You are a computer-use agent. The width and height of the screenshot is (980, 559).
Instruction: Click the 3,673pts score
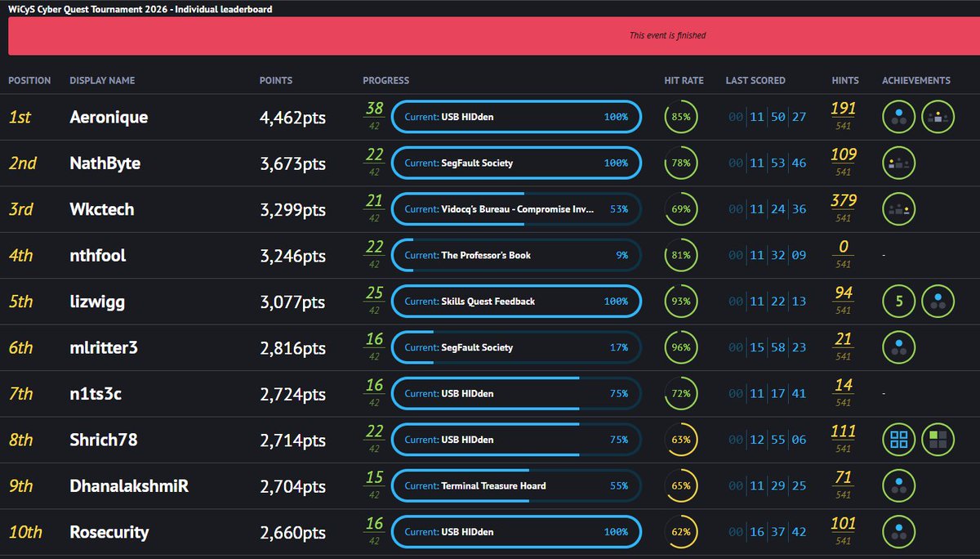tap(292, 163)
